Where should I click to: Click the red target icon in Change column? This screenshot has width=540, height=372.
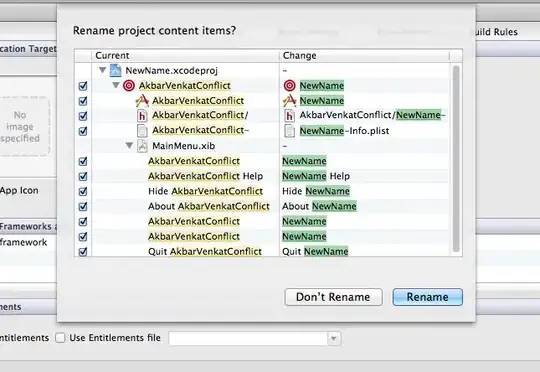click(x=290, y=85)
